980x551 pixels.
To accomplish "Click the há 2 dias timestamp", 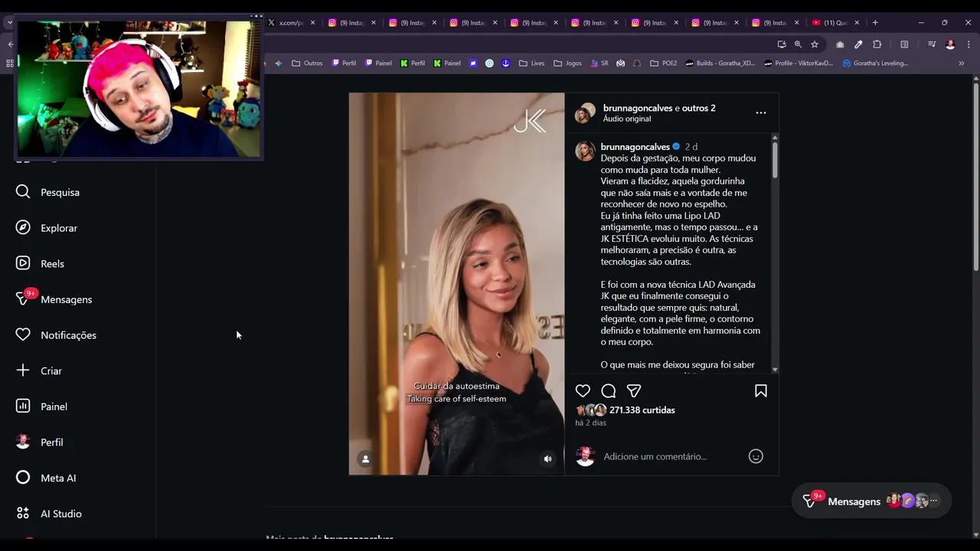I will point(590,422).
